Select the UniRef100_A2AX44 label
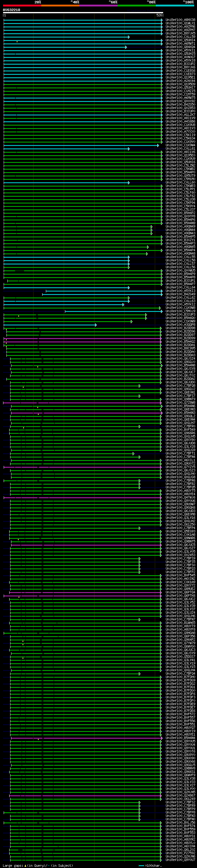Image resolution: width=197 pixels, height=868 pixels. [180, 81]
